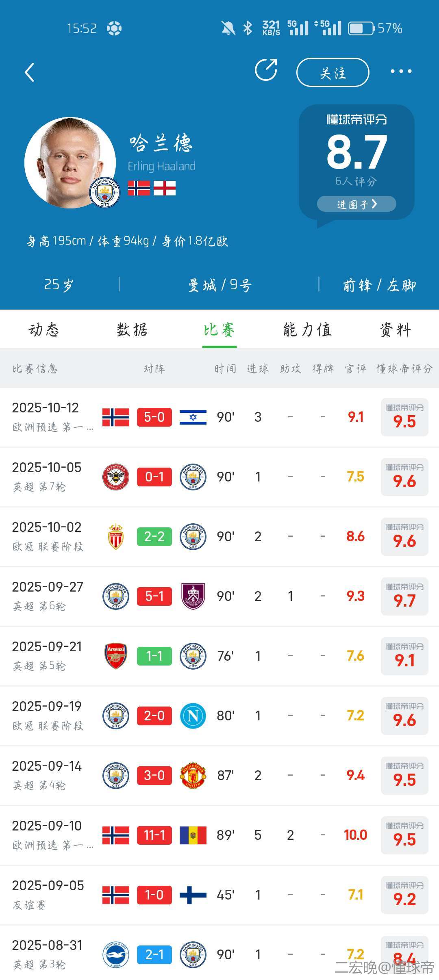Tap Haaland's profile photo
439x980 pixels.
tap(67, 160)
